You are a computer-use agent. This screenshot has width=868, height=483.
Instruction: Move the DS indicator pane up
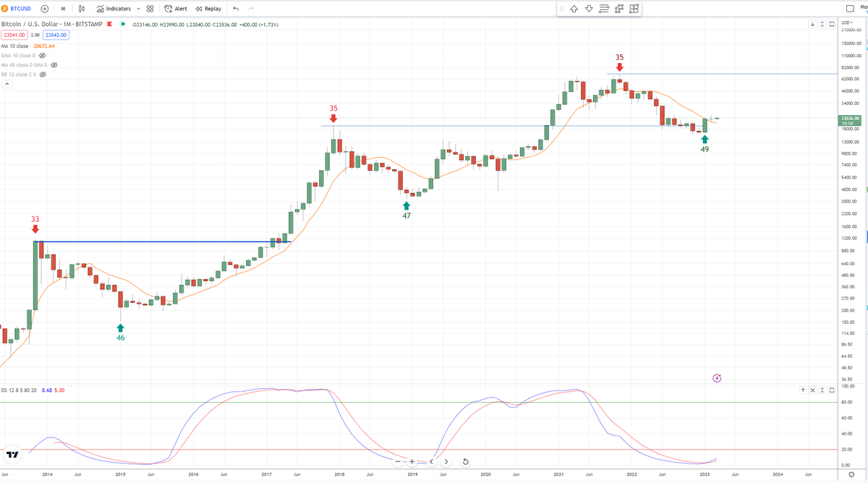[x=804, y=390]
